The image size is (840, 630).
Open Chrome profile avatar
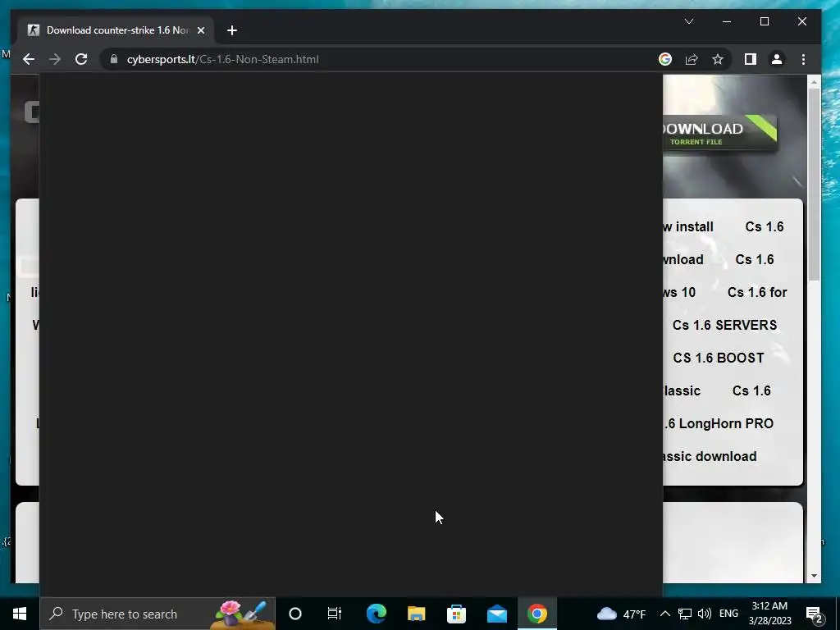777,59
